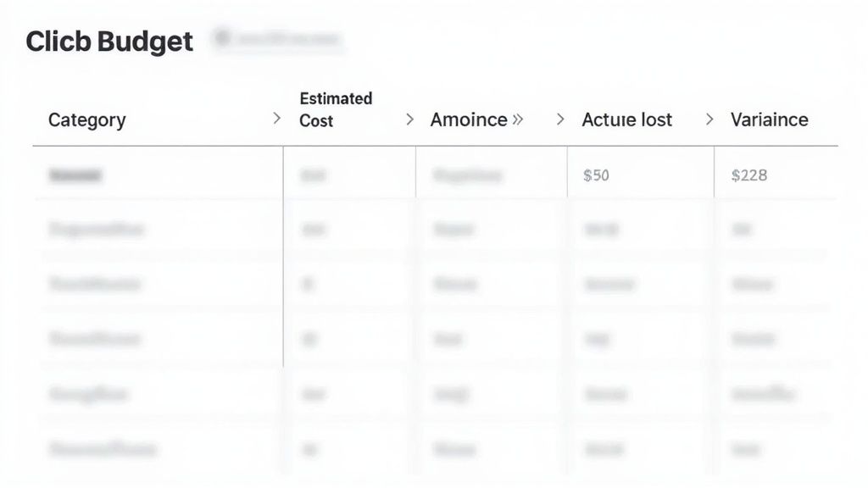Click the blurred badge icon beside the title
868x488 pixels.
pos(223,38)
